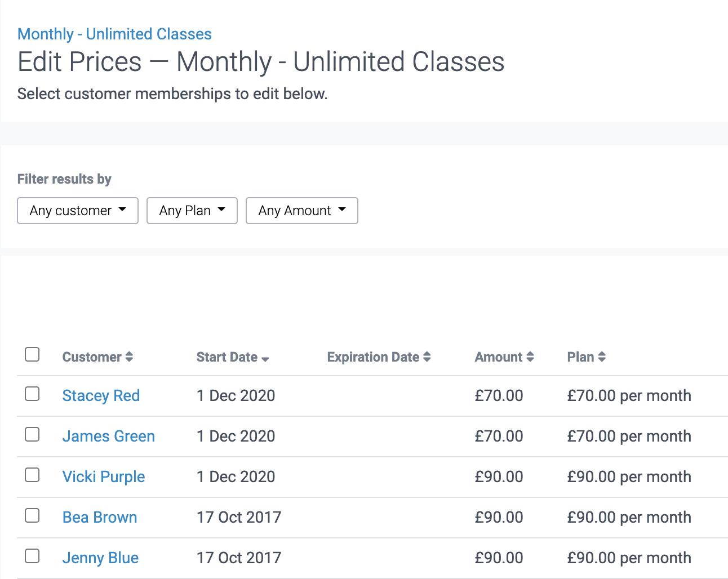
Task: Expand the Any Plan filter
Action: pos(192,210)
